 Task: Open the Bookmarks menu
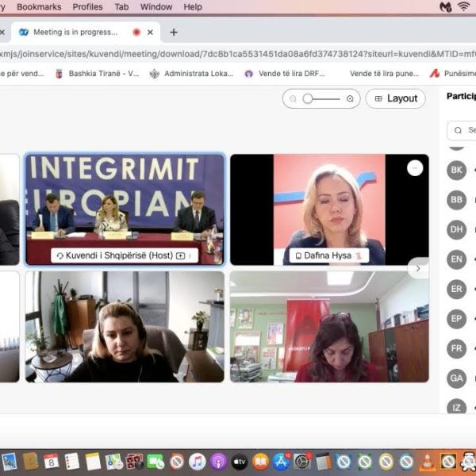(x=39, y=7)
